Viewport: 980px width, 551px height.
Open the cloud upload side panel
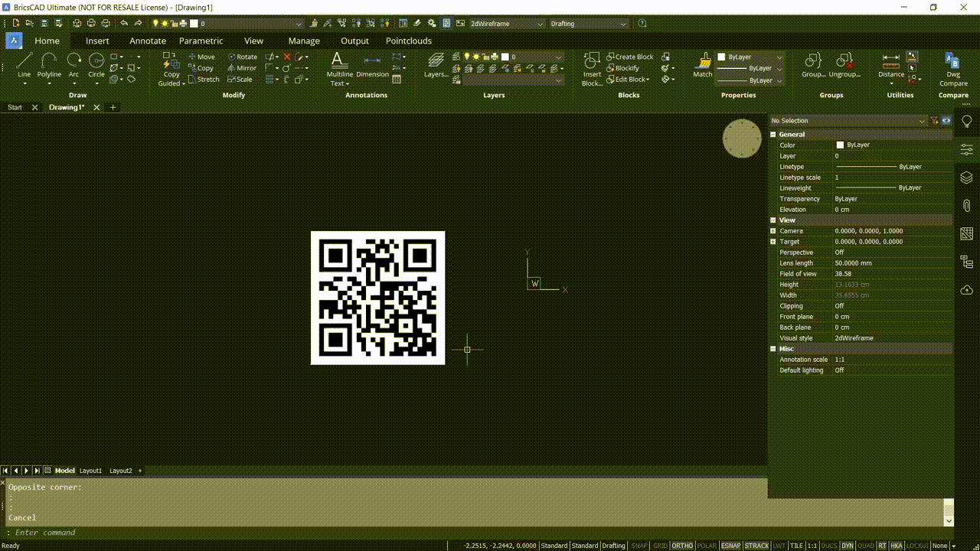[967, 289]
